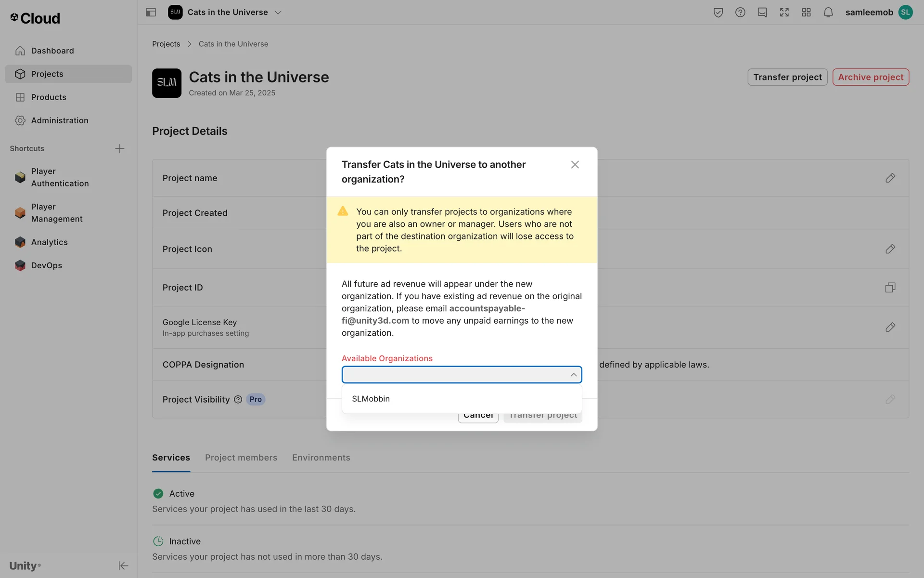Open Administration in sidebar
Viewport: 924px width, 578px height.
pos(60,120)
